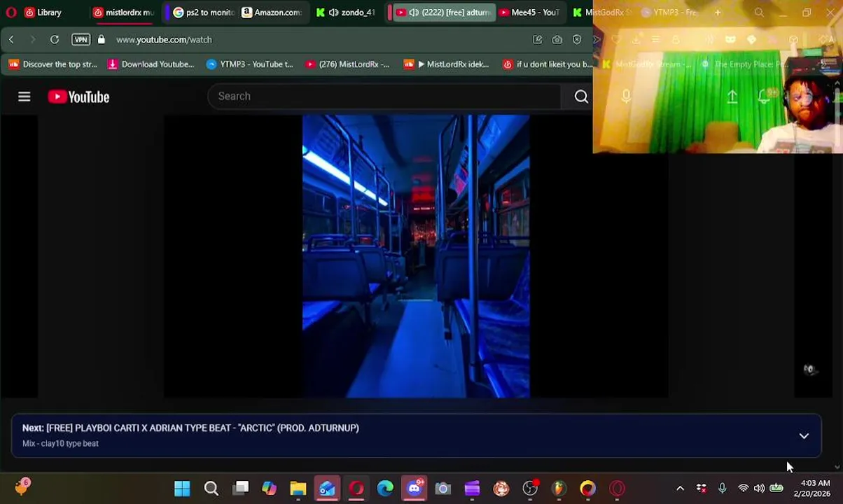The height and width of the screenshot is (504, 843).
Task: Switch to the mistlordrx tab
Action: coord(124,12)
